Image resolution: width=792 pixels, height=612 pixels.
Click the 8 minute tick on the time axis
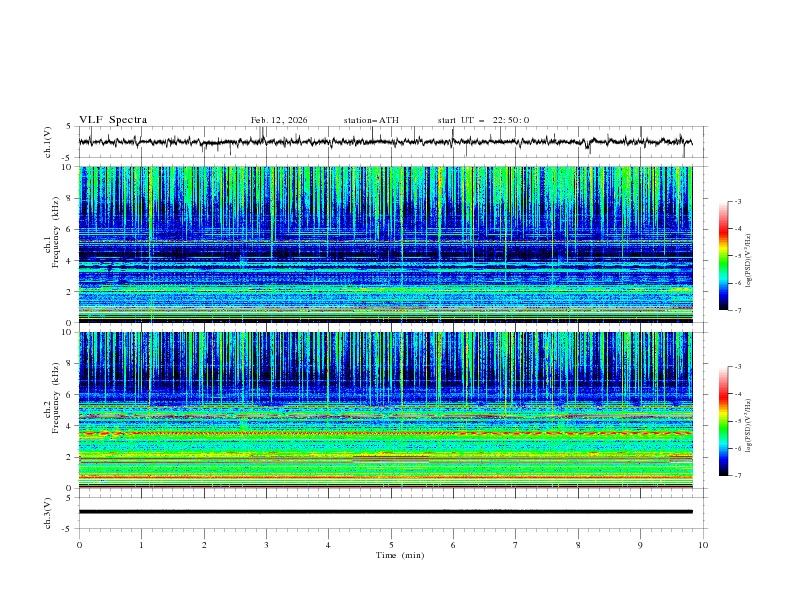pos(578,544)
